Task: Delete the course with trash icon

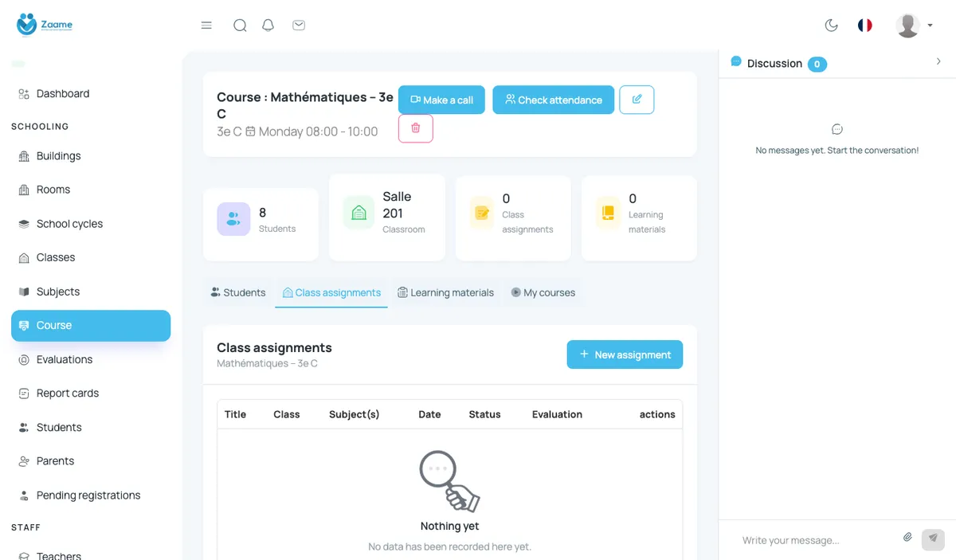Action: pos(416,128)
